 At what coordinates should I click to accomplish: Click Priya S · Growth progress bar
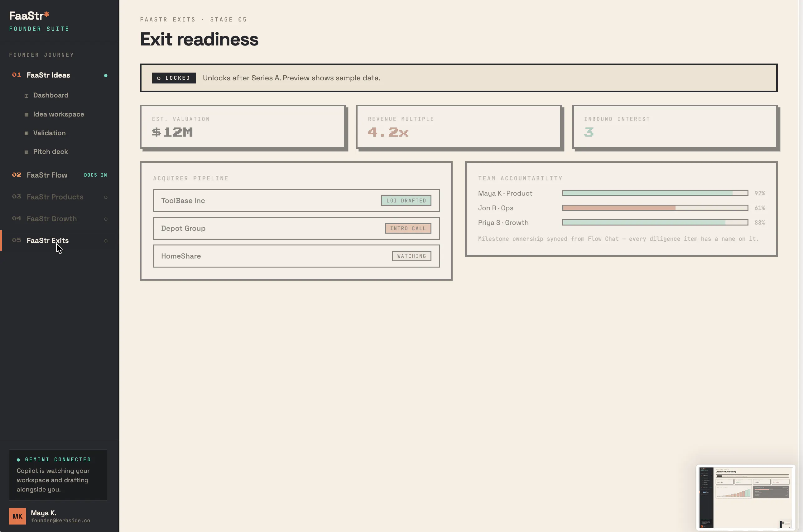tap(655, 223)
